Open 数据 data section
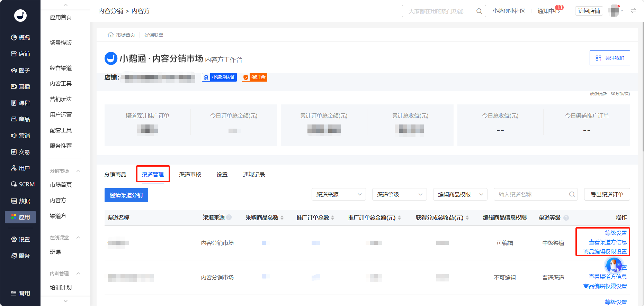 click(20, 201)
